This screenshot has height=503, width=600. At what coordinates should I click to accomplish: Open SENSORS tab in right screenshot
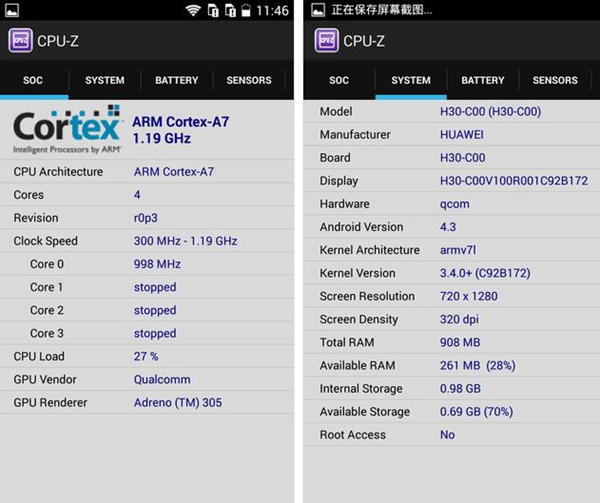click(555, 80)
